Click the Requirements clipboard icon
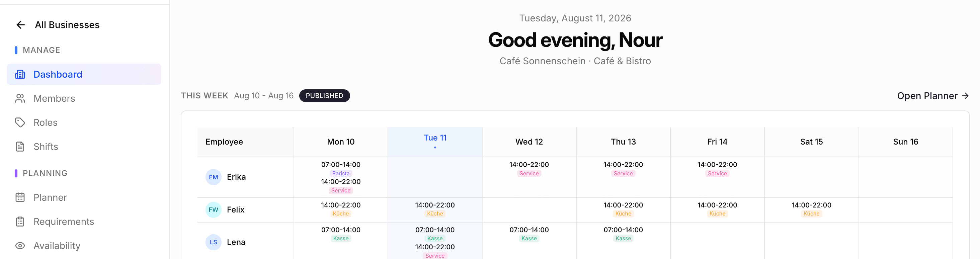 (20, 222)
